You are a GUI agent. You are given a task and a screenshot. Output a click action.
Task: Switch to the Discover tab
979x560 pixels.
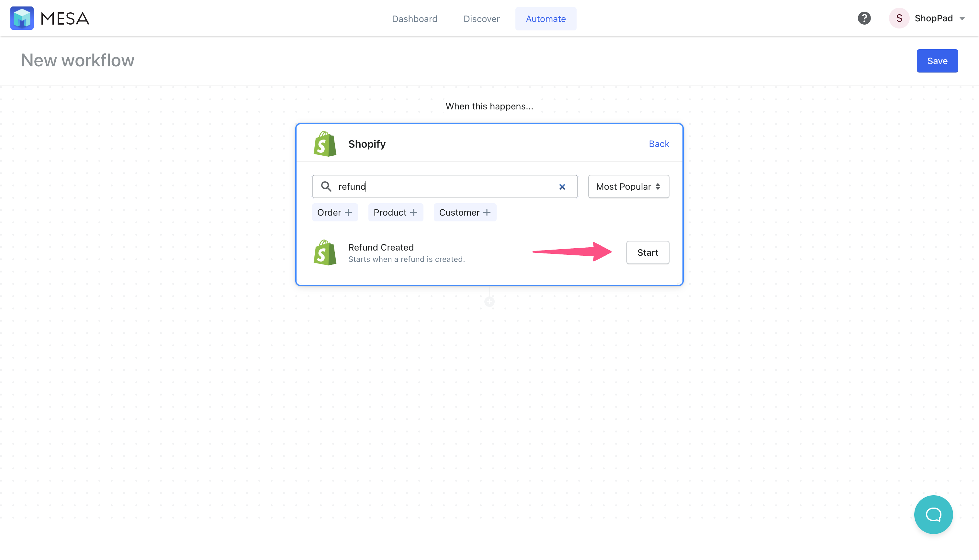point(481,18)
